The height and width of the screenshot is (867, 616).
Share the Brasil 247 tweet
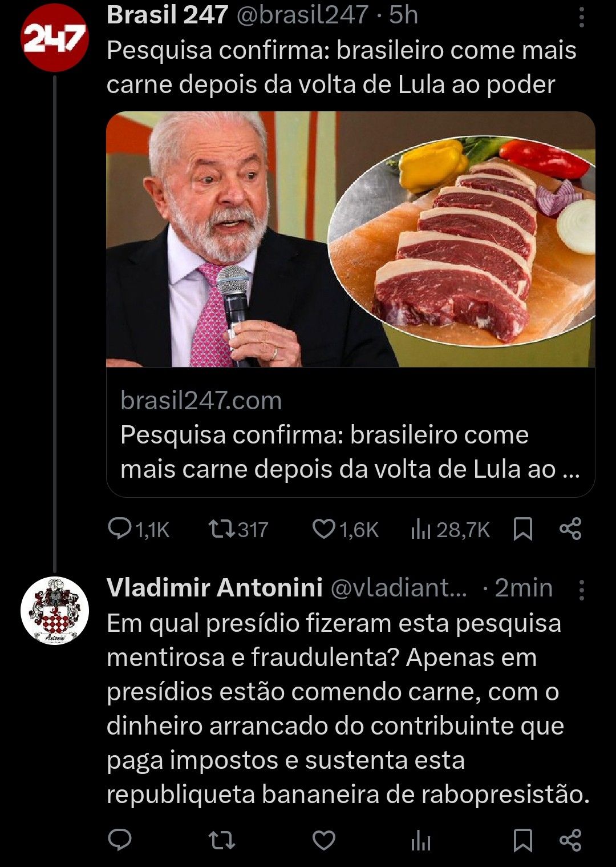570,529
